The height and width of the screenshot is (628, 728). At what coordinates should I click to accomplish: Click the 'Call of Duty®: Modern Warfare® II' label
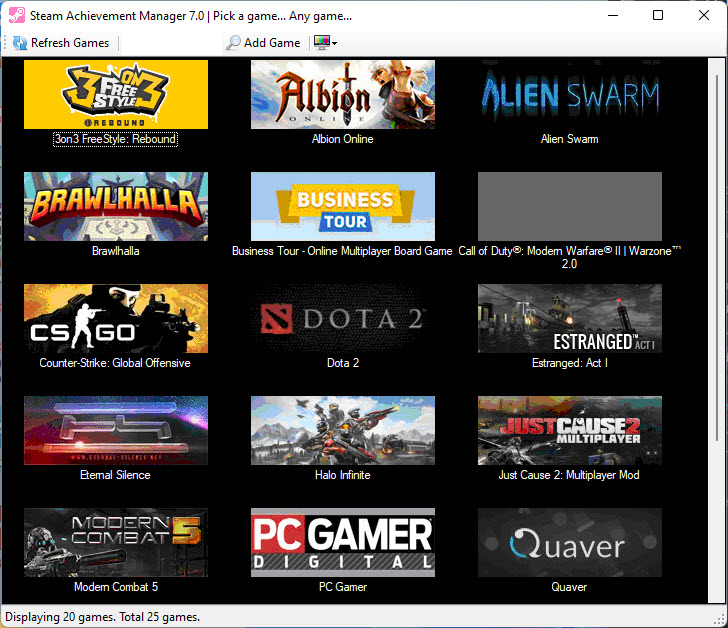click(x=570, y=257)
